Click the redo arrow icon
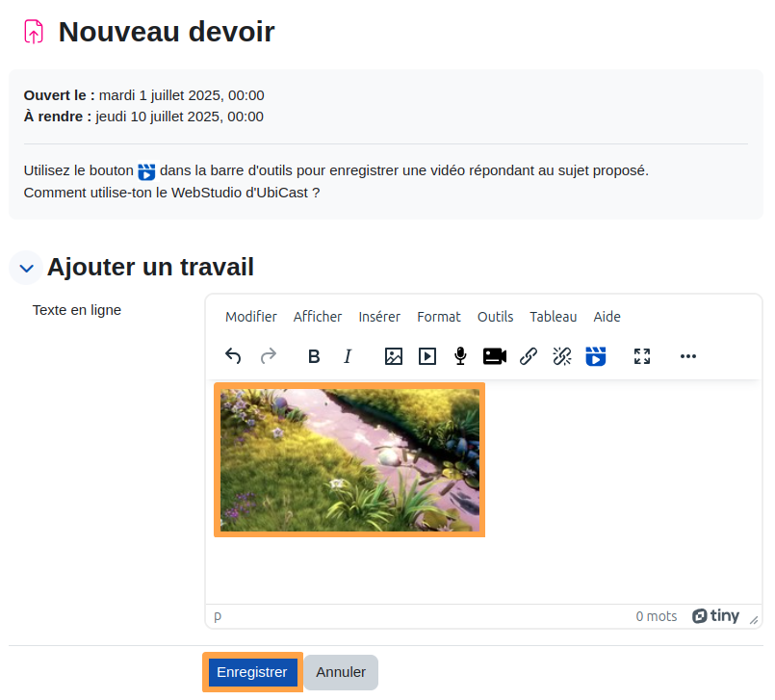The height and width of the screenshot is (700, 775). tap(269, 356)
